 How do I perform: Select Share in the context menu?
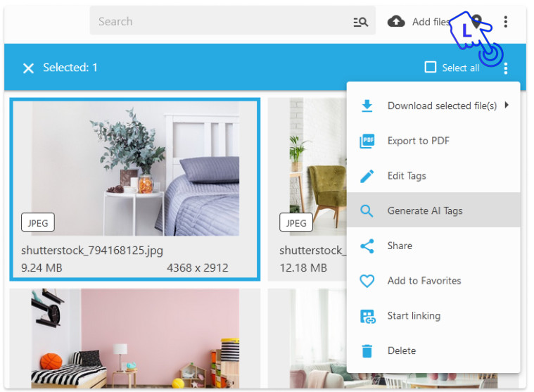coord(400,246)
